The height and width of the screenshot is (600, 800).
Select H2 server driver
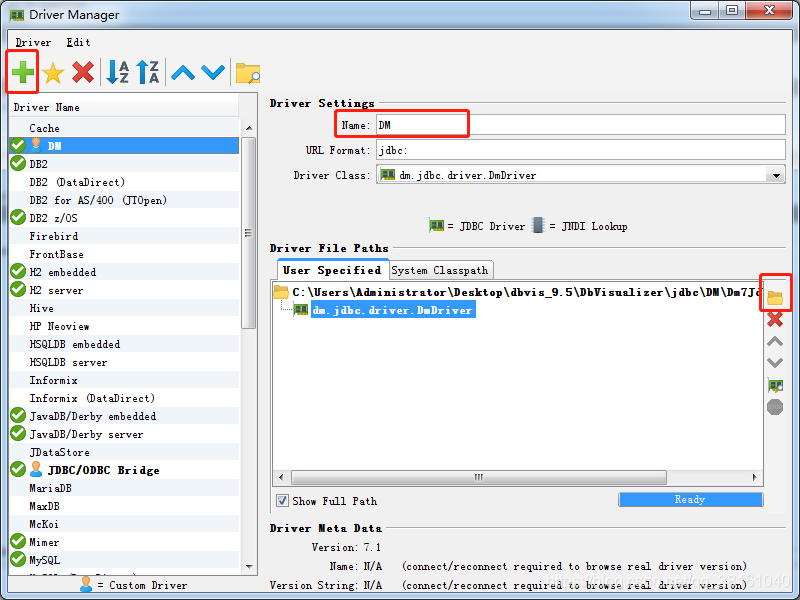(x=124, y=290)
